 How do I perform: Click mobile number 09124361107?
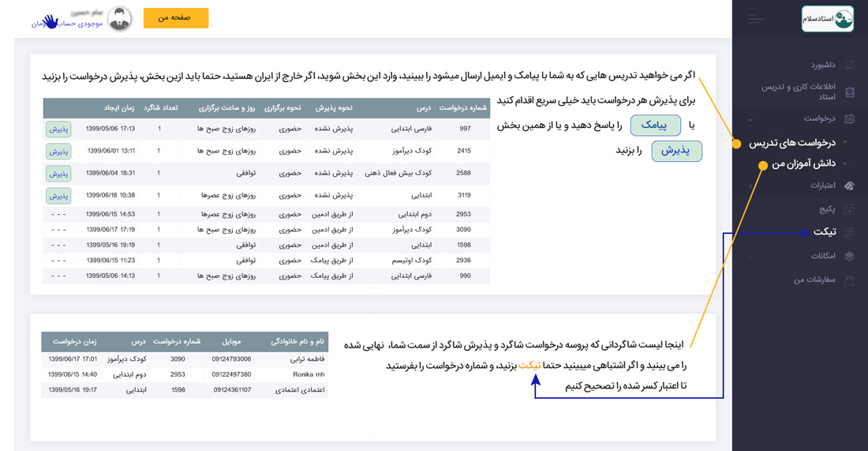(x=233, y=390)
